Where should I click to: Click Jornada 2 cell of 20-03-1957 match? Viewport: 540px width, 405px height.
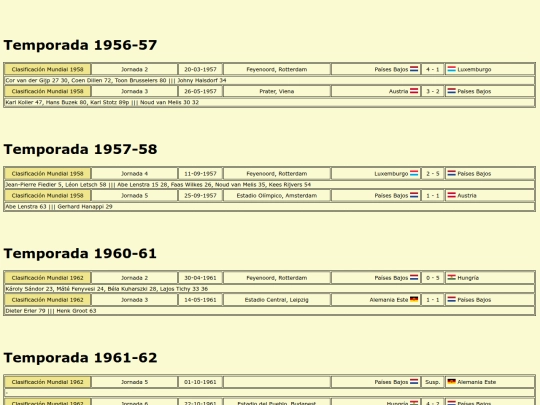click(134, 69)
